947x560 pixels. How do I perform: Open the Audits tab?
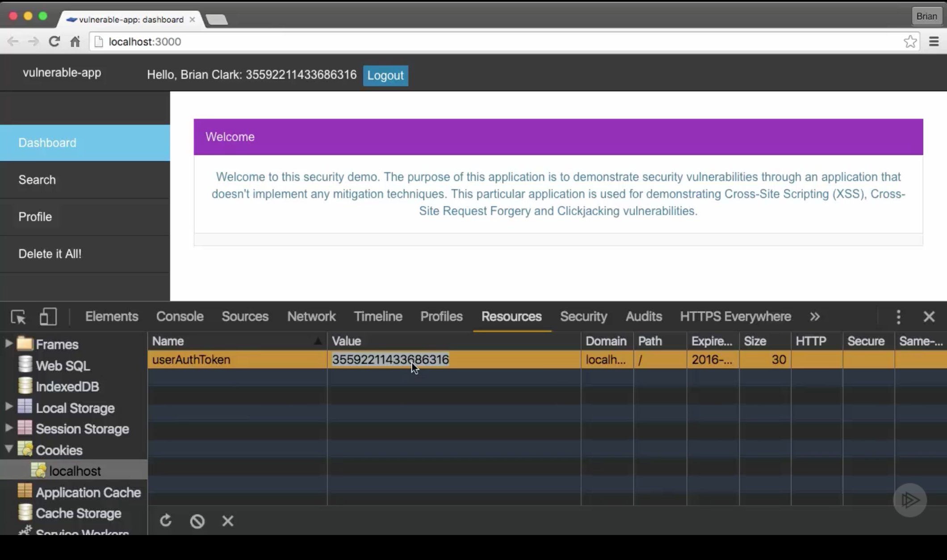(644, 317)
